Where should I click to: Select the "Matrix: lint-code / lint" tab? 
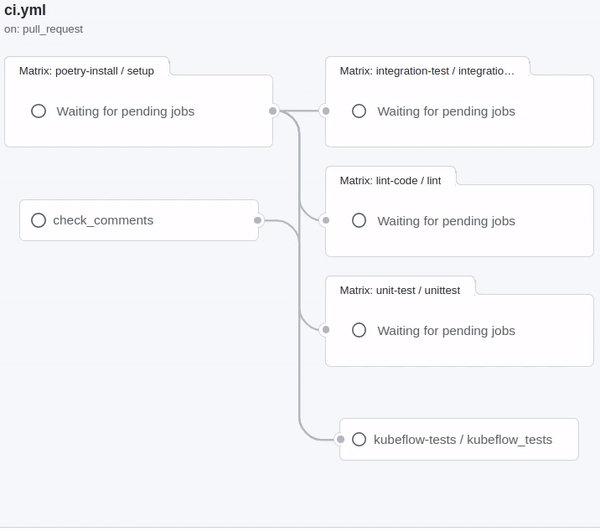(390, 180)
